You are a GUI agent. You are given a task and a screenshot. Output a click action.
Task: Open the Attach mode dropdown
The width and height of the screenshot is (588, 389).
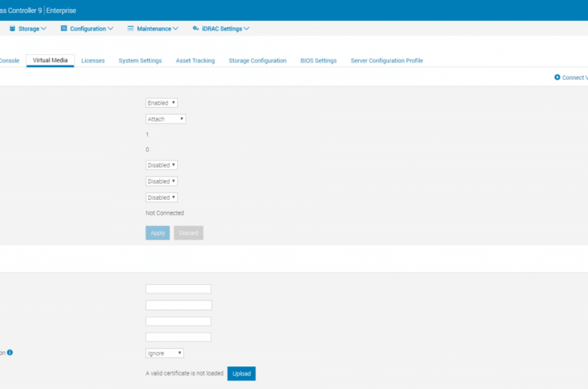click(165, 119)
